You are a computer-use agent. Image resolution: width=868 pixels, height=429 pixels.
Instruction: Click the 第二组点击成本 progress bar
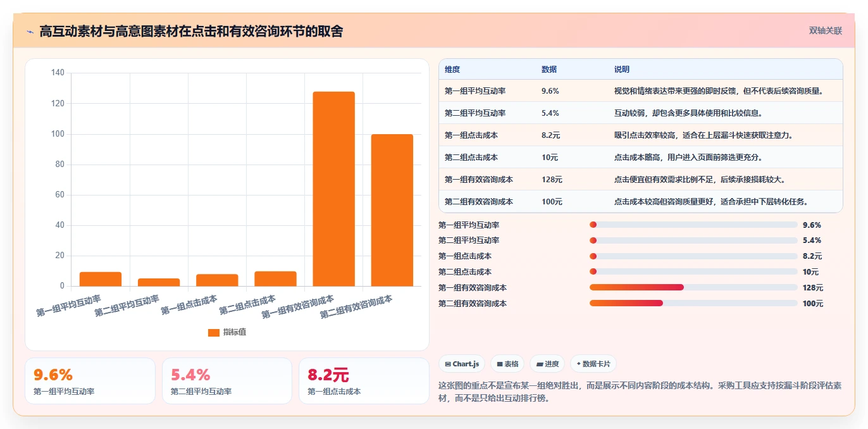tap(693, 272)
